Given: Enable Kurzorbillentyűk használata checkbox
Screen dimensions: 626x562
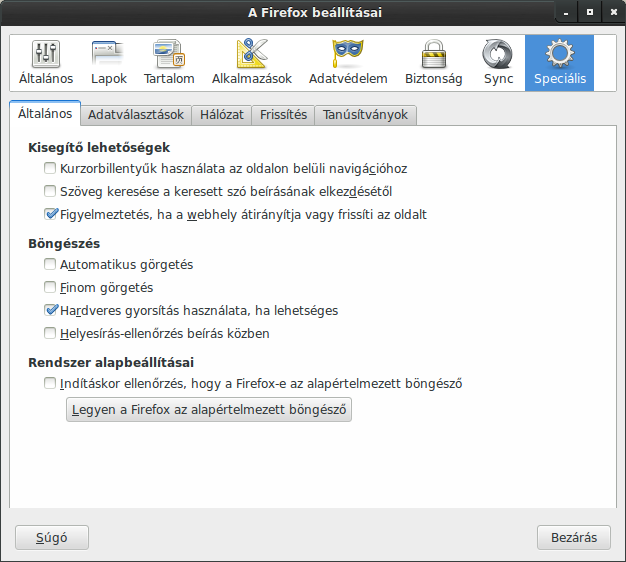Looking at the screenshot, I should tap(50, 168).
